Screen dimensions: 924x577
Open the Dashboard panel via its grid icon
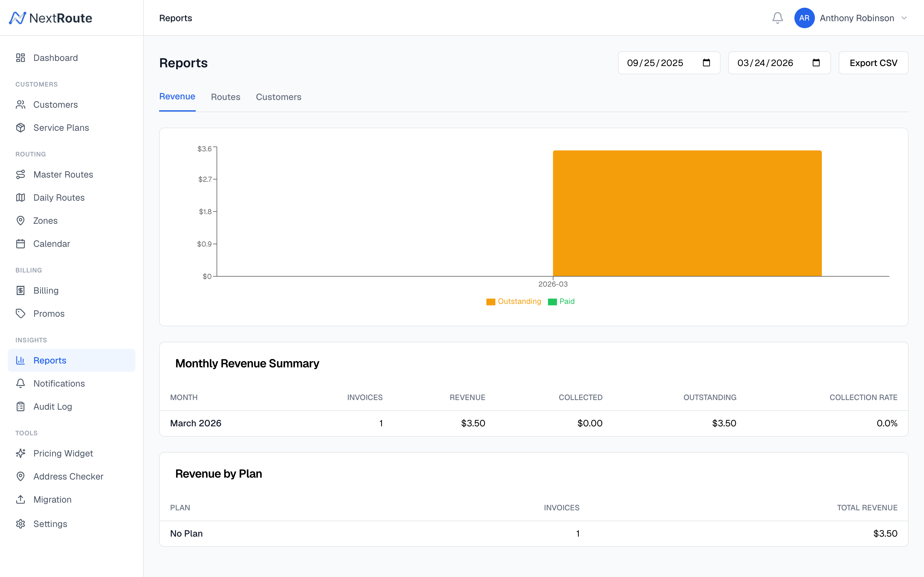click(21, 58)
